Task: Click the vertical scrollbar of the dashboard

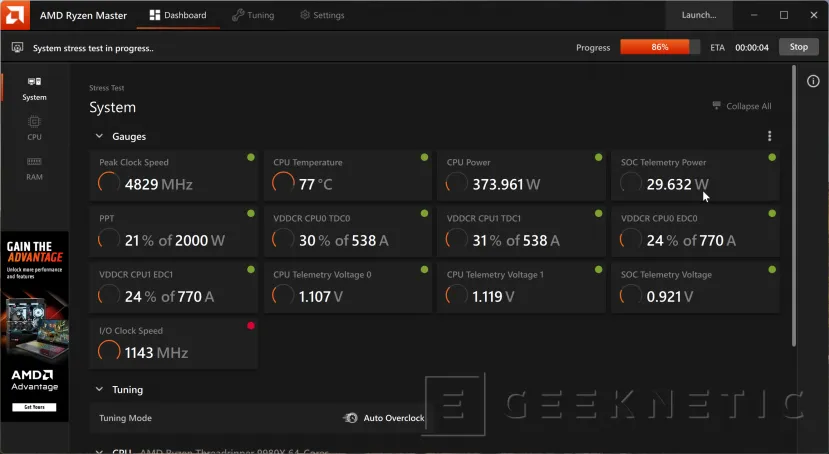Action: 794,206
